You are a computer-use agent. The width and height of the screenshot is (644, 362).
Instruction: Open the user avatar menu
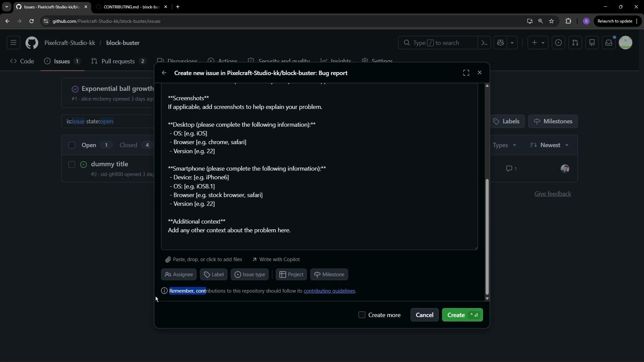[626, 43]
